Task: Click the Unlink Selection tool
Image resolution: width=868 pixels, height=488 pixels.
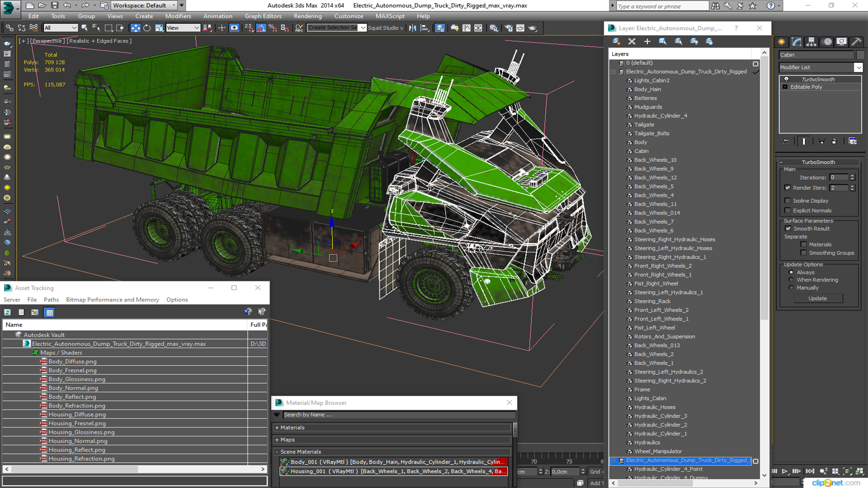Action: [21, 28]
